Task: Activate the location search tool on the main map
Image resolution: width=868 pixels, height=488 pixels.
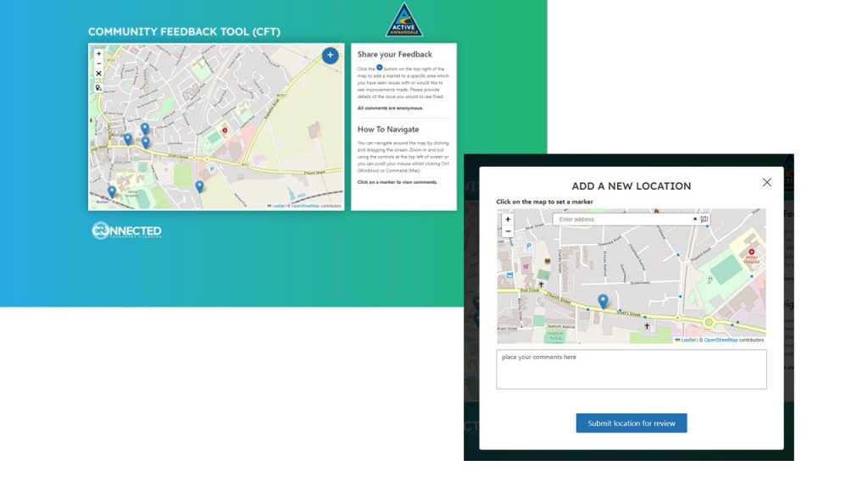Action: pos(98,87)
